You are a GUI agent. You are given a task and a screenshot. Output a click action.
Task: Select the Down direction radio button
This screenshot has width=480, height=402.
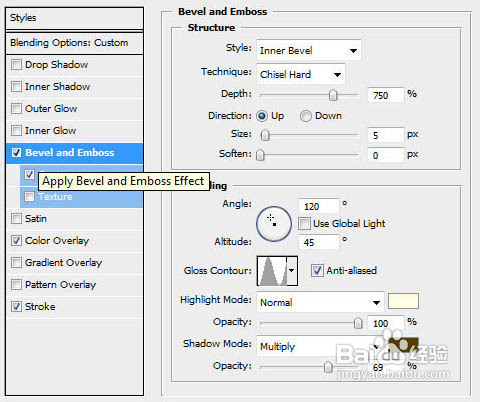click(306, 116)
